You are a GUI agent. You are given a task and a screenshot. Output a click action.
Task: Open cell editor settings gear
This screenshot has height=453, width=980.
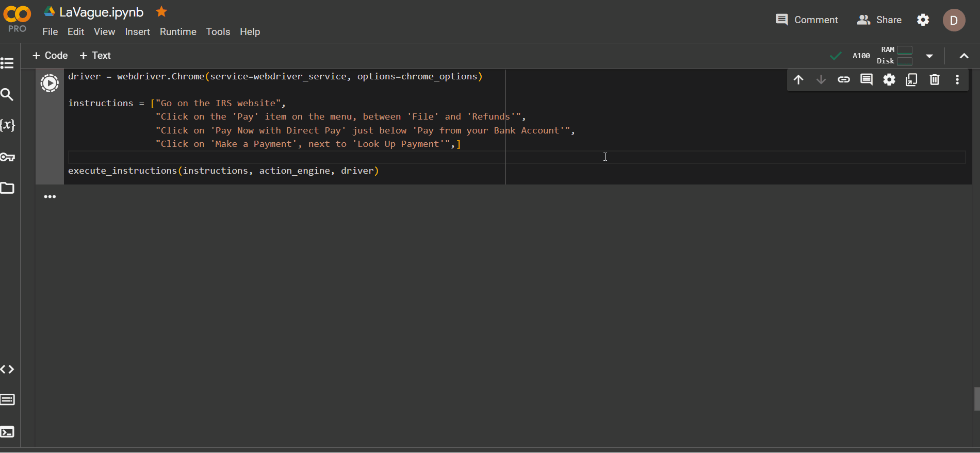pyautogui.click(x=889, y=79)
